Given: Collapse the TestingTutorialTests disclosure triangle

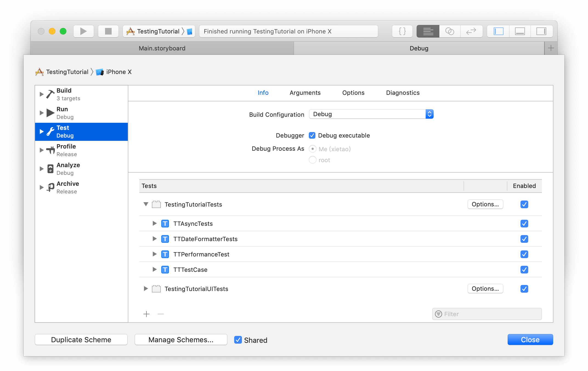Looking at the screenshot, I should pos(146,204).
